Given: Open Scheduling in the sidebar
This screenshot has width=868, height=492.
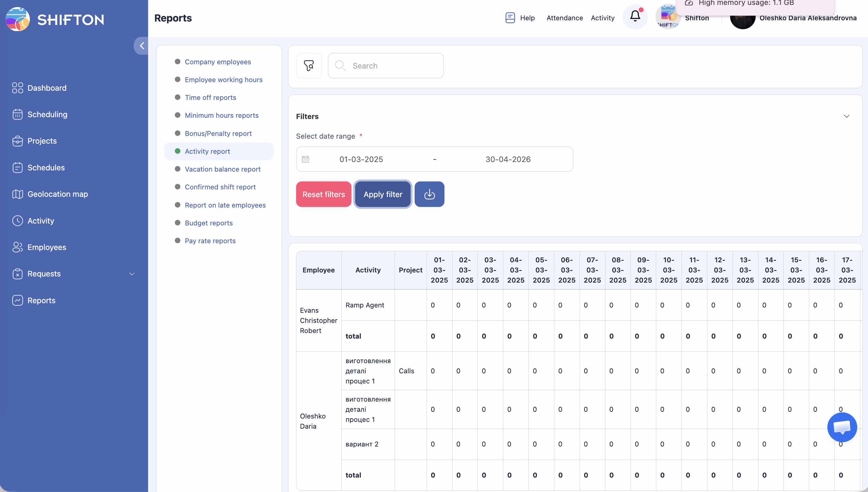Looking at the screenshot, I should pos(47,114).
